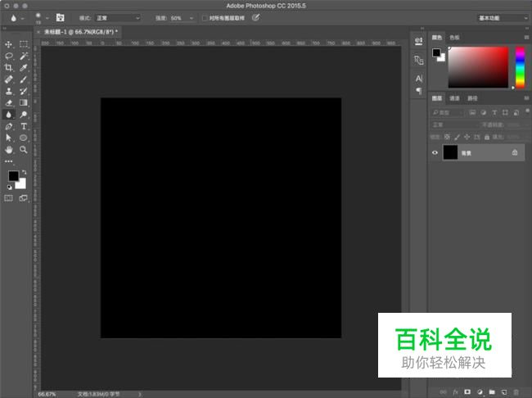The height and width of the screenshot is (398, 532).
Task: Open the 基本功能 workspace dropdown
Action: [502, 17]
